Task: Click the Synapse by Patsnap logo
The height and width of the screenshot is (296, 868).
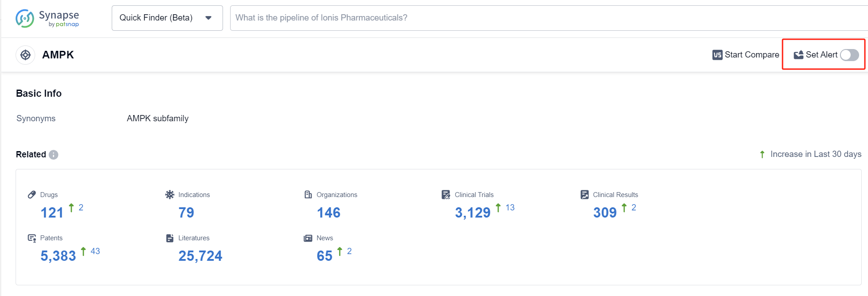Action: click(x=47, y=18)
